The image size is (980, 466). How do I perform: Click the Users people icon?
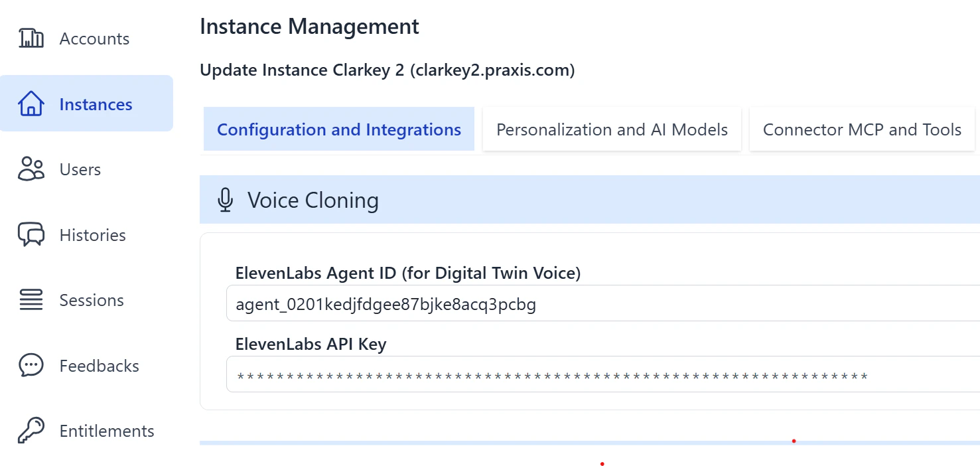pyautogui.click(x=31, y=169)
